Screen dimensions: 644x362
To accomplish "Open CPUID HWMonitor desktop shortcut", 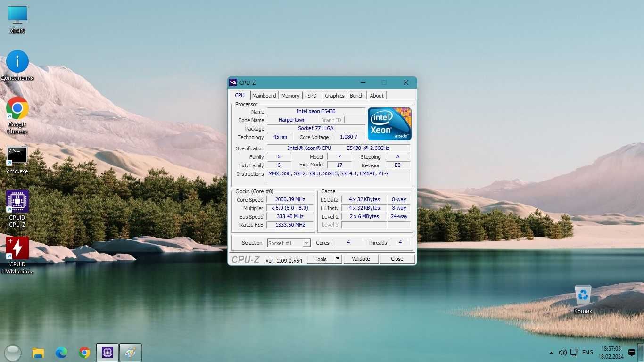I will click(17, 255).
